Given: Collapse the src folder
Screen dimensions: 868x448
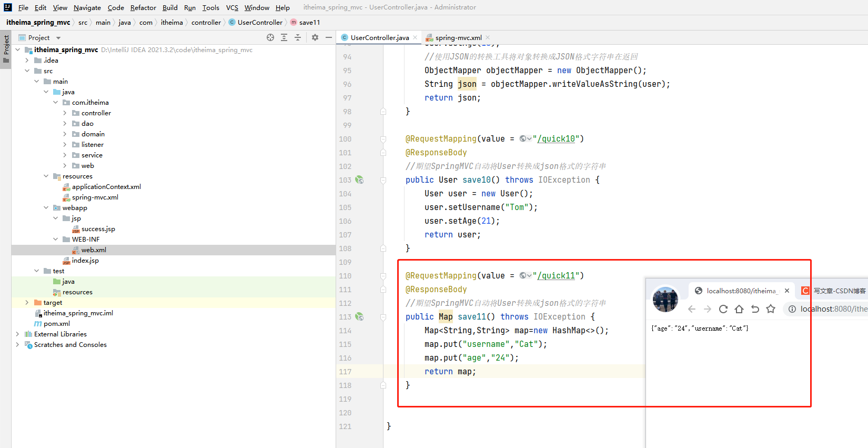Looking at the screenshot, I should [x=27, y=71].
